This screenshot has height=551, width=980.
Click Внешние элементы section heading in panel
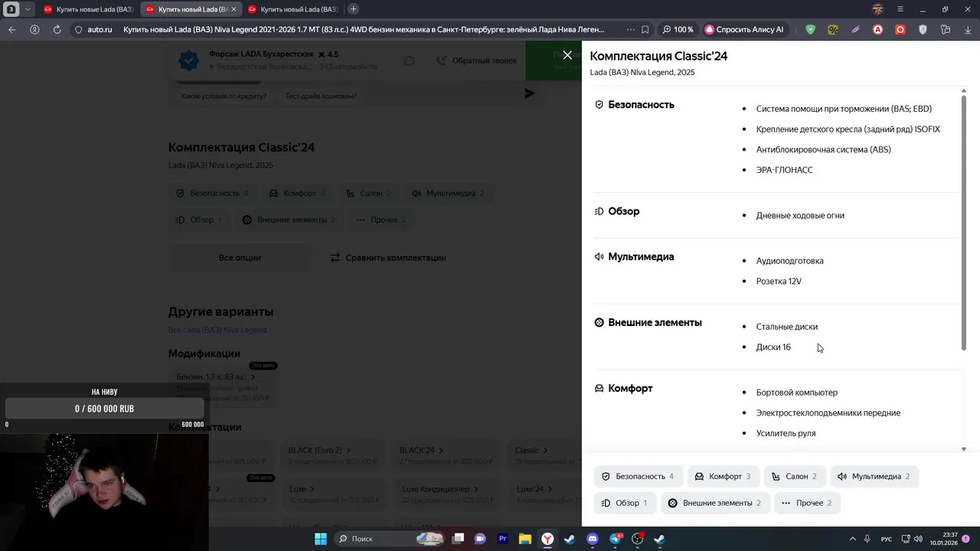(x=655, y=323)
